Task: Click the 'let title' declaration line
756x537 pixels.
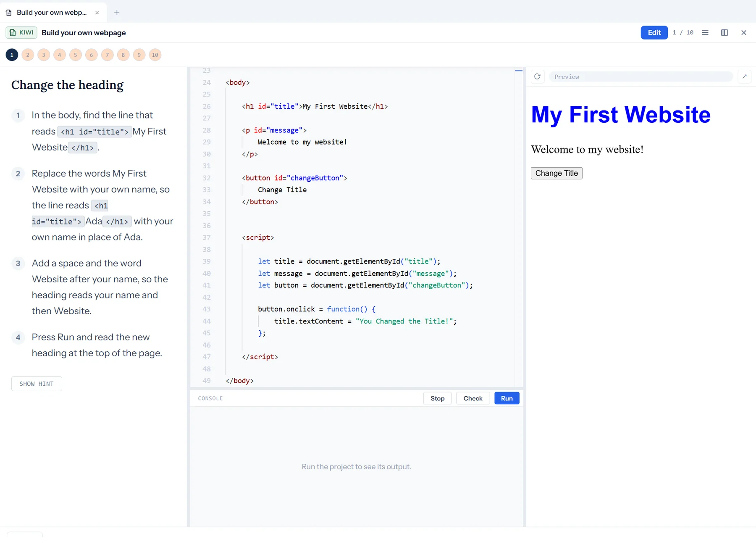Action: [x=349, y=261]
